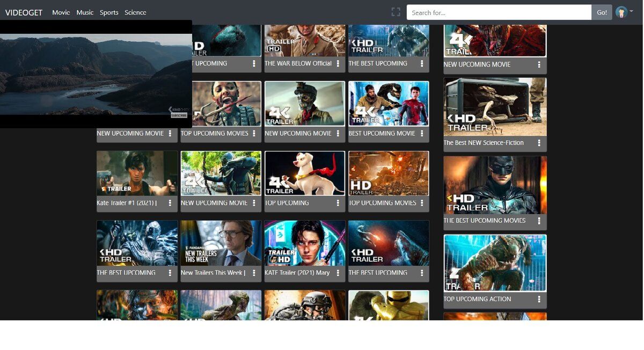Screen dimensions: 644x350
Task: Play THE WAR BELOW officer thumbnail
Action: click(305, 41)
